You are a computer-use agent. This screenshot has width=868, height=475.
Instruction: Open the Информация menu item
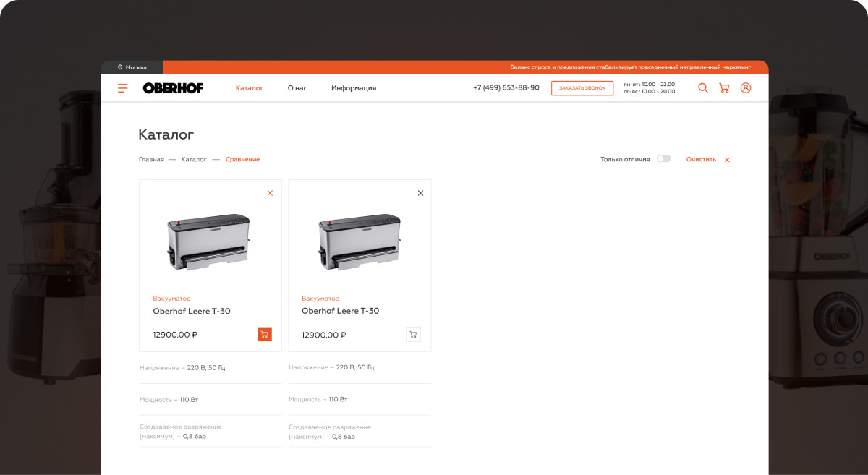[x=354, y=88]
